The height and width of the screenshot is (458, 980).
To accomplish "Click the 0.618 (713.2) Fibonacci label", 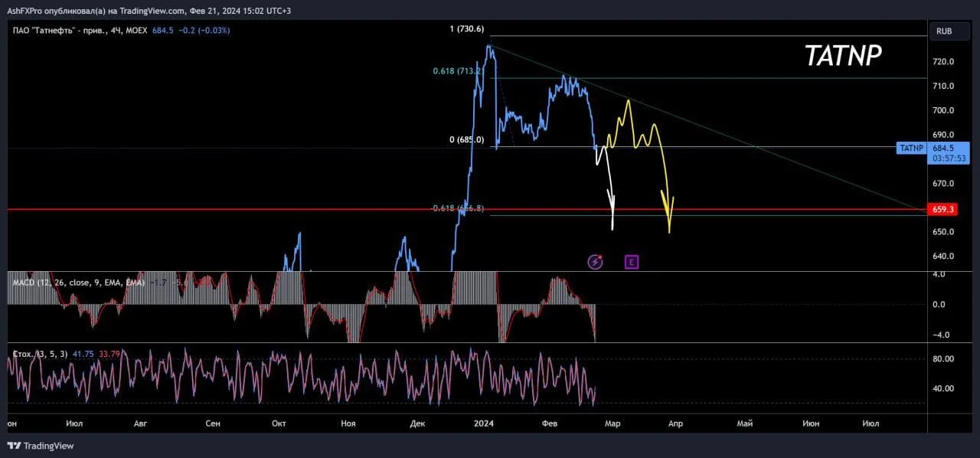I will click(x=458, y=71).
